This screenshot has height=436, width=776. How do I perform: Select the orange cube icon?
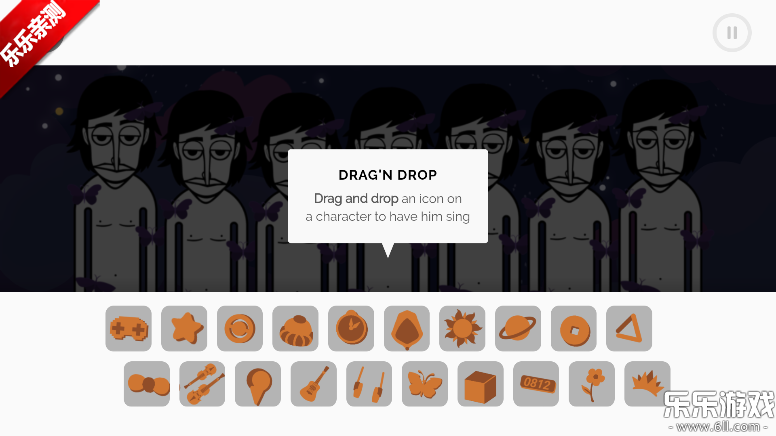click(x=481, y=384)
